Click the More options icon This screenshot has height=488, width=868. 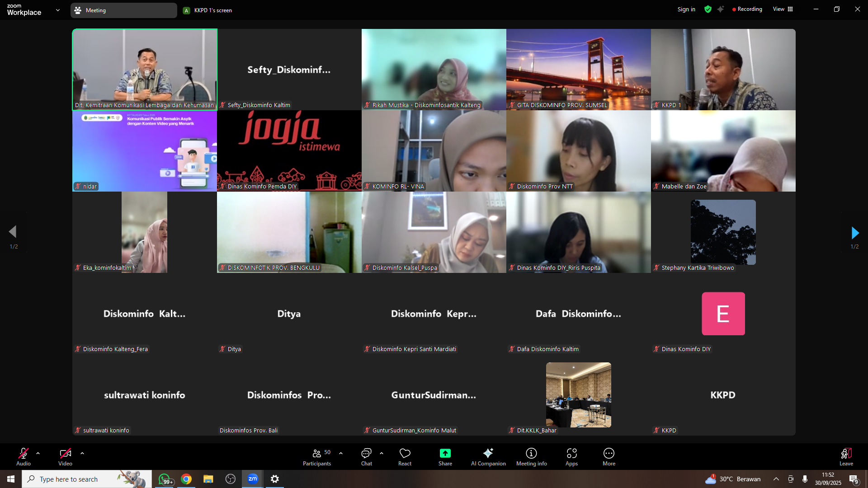point(609,453)
